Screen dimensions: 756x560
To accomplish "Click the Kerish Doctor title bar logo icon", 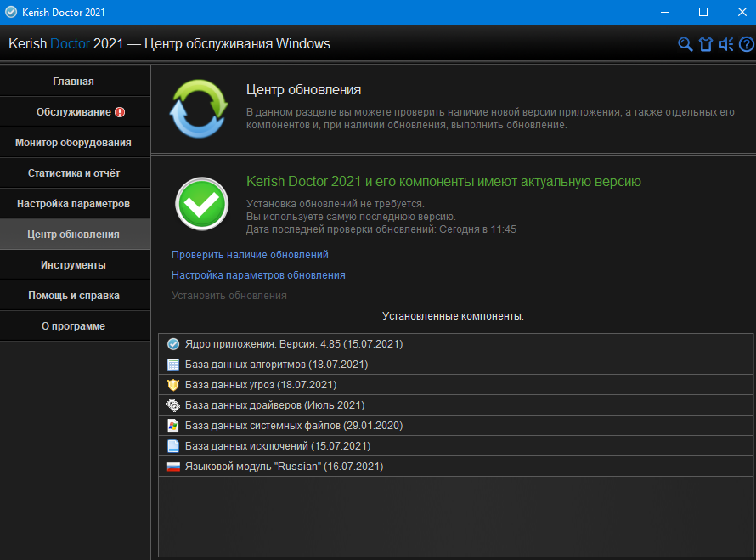I will pos(11,12).
